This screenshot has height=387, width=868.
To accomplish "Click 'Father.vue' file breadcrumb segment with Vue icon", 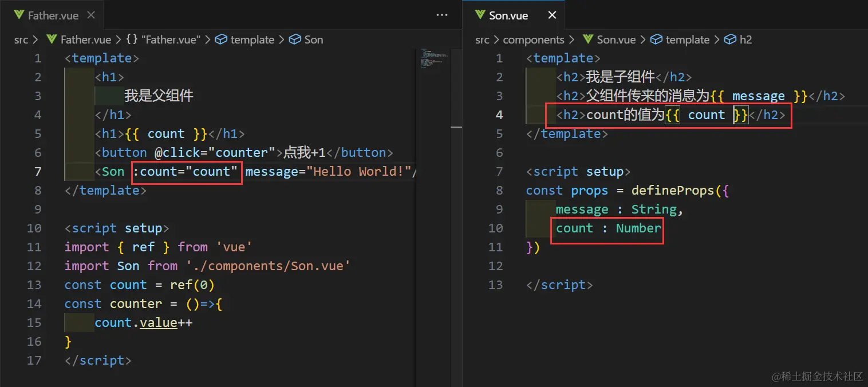I will tap(78, 40).
